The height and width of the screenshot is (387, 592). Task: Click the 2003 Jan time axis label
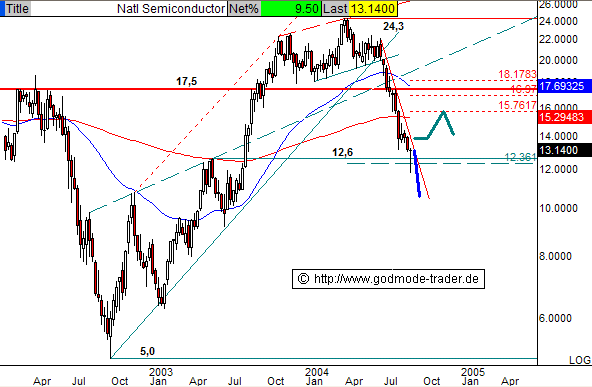159,376
